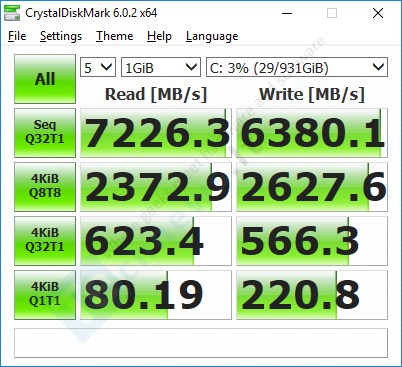402x367 pixels.
Task: Minimize the CrystalDiskMark window
Action: pyautogui.click(x=287, y=13)
